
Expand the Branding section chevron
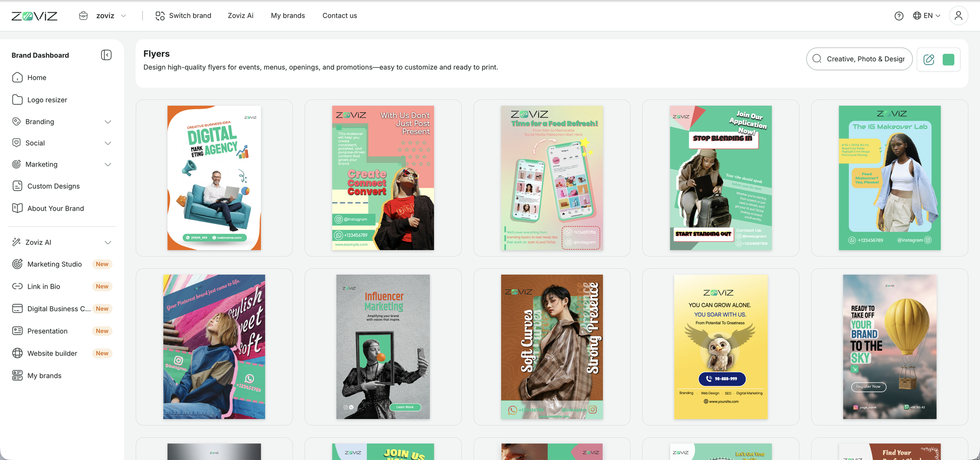(108, 121)
